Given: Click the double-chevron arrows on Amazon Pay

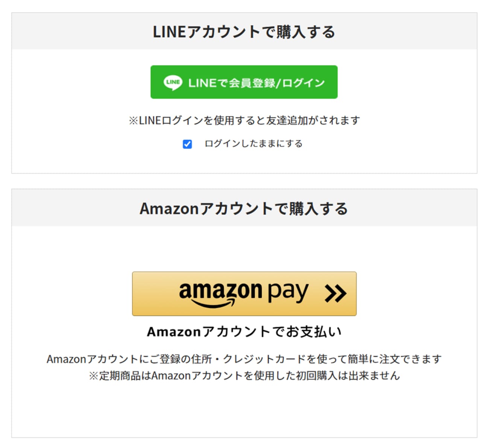Looking at the screenshot, I should (x=335, y=294).
